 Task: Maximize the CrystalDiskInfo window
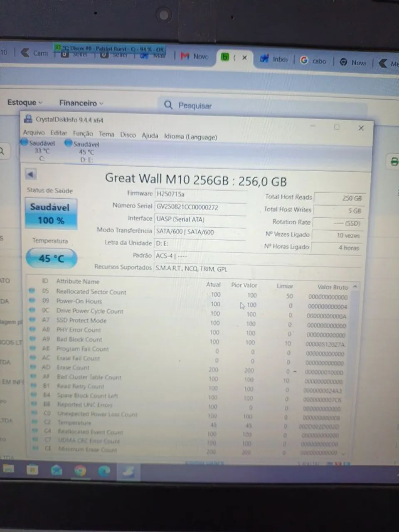[337, 127]
